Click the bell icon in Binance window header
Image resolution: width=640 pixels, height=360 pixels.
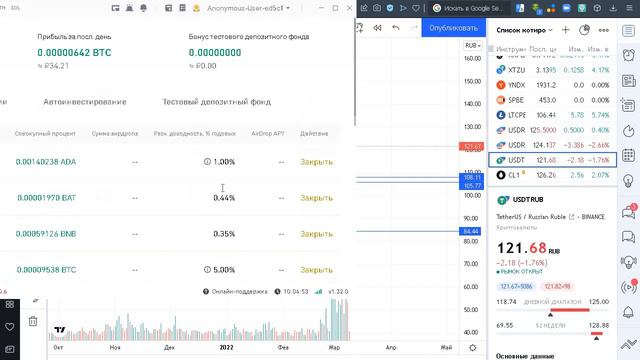tap(143, 8)
